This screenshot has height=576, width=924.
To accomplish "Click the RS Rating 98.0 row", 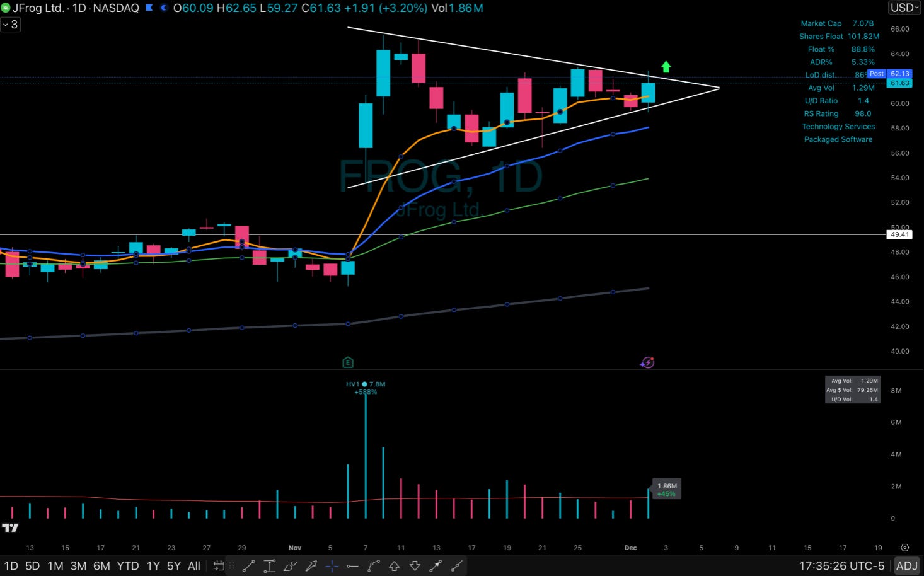I will pyautogui.click(x=838, y=114).
